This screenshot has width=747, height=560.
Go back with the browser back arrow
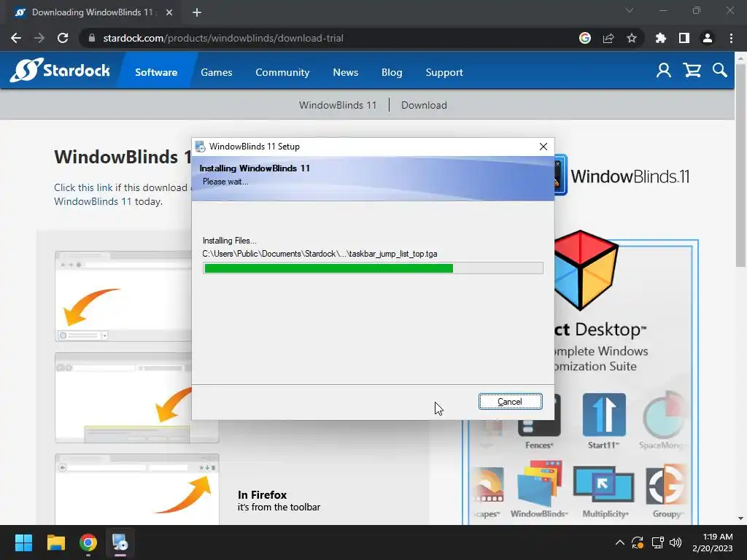[16, 38]
